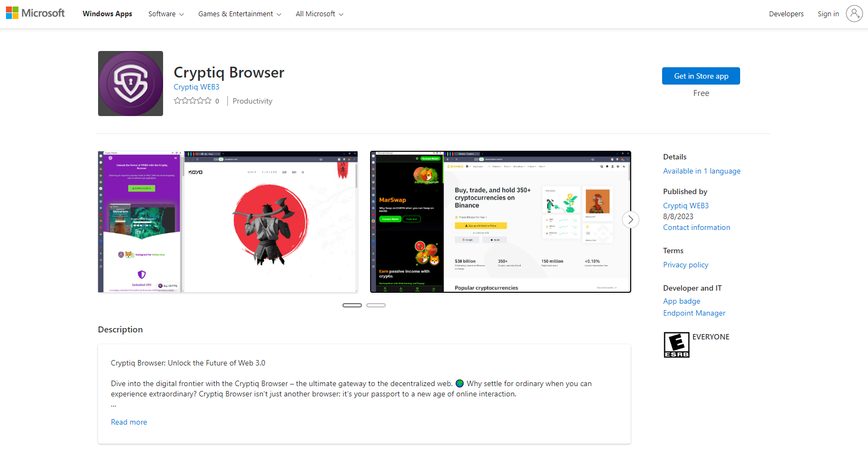Viewport: 868px width, 449px height.
Task: Expand the Software dropdown menu
Action: tap(166, 14)
